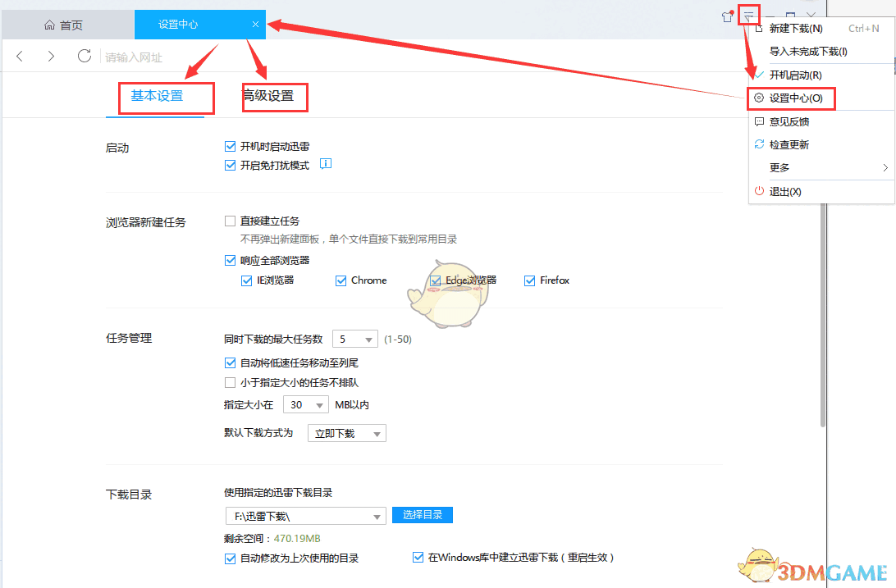Uncheck 开机时启动迅雷 option
Image resolution: width=896 pixels, height=588 pixels.
[231, 146]
